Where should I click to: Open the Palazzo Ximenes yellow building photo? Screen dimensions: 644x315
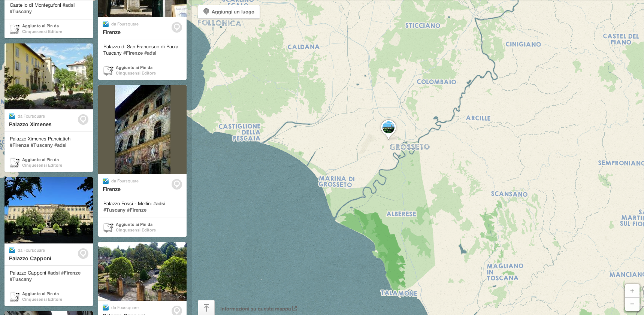[x=49, y=76]
